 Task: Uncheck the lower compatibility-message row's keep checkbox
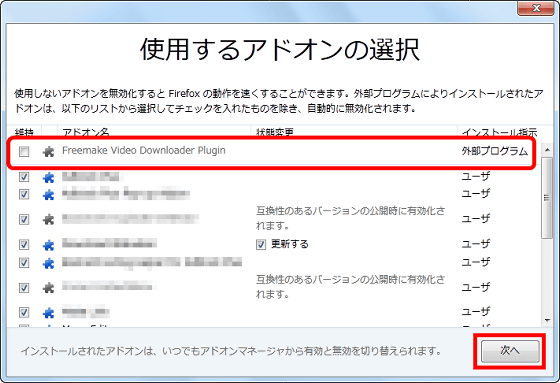(x=24, y=288)
